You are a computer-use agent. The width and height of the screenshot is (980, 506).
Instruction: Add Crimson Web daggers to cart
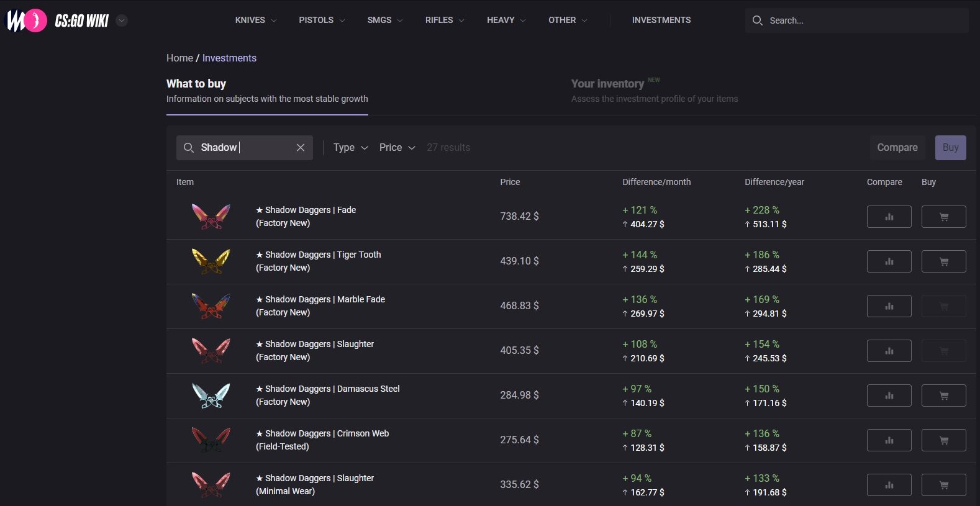tap(943, 440)
